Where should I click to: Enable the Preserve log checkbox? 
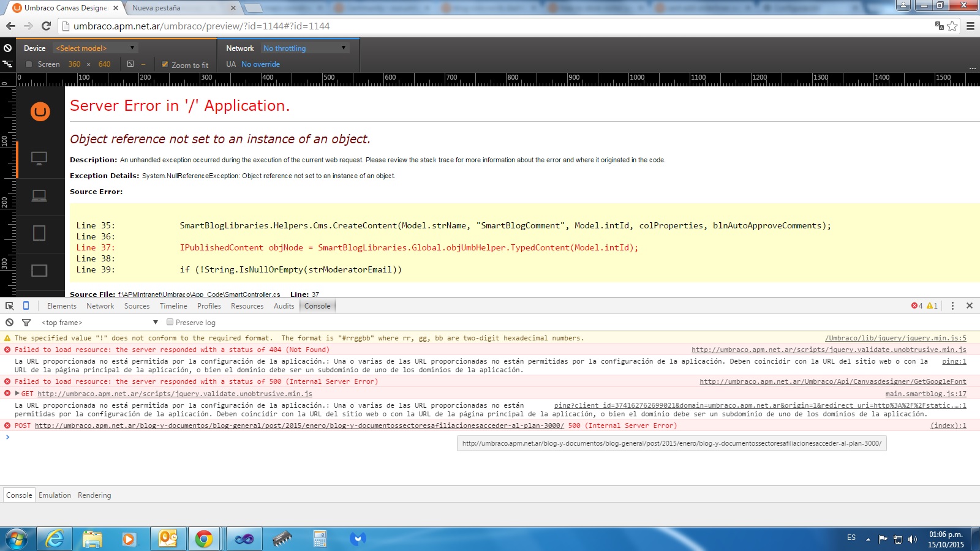(x=170, y=322)
